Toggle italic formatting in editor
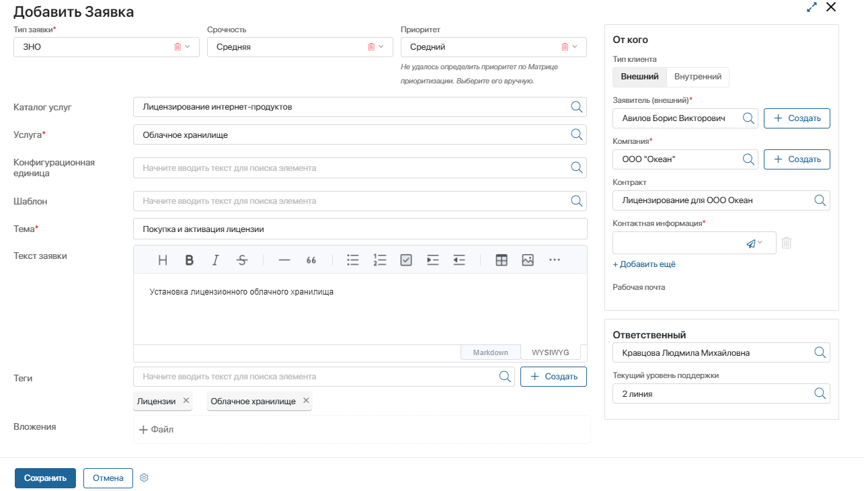The width and height of the screenshot is (868, 491). (x=215, y=260)
